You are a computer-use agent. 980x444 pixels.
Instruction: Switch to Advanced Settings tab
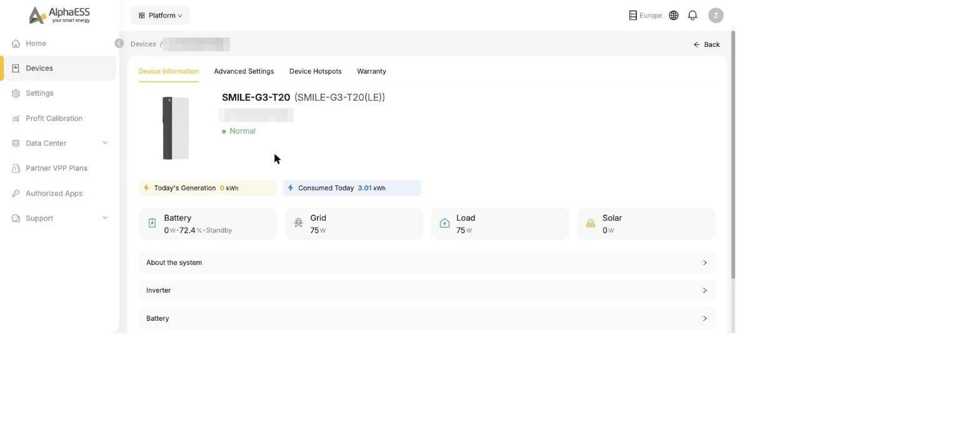(244, 71)
